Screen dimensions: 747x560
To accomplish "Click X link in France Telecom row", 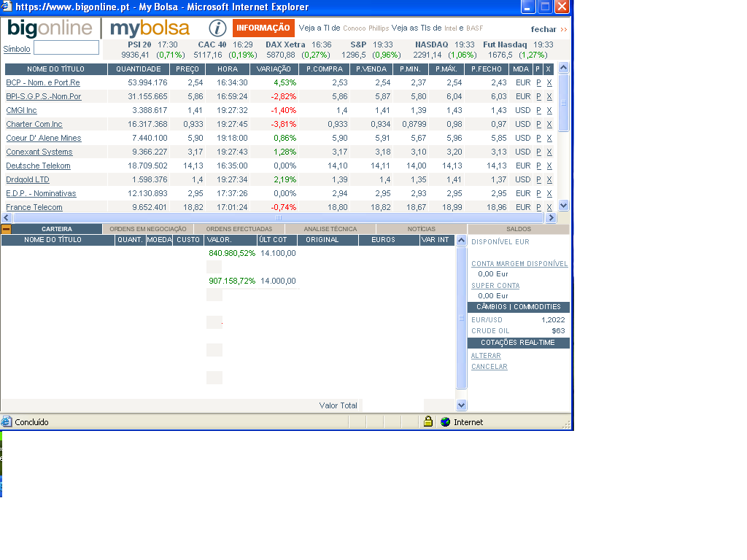I will tap(549, 207).
